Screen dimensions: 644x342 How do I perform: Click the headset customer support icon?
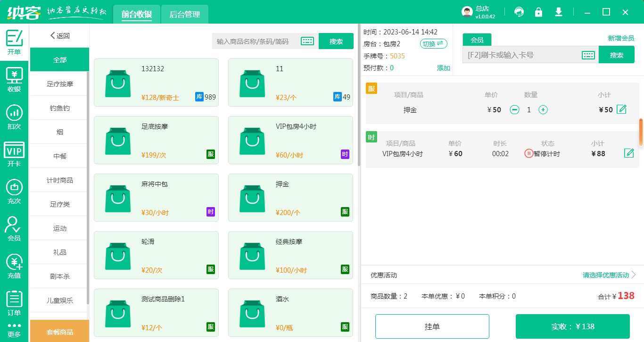click(519, 12)
